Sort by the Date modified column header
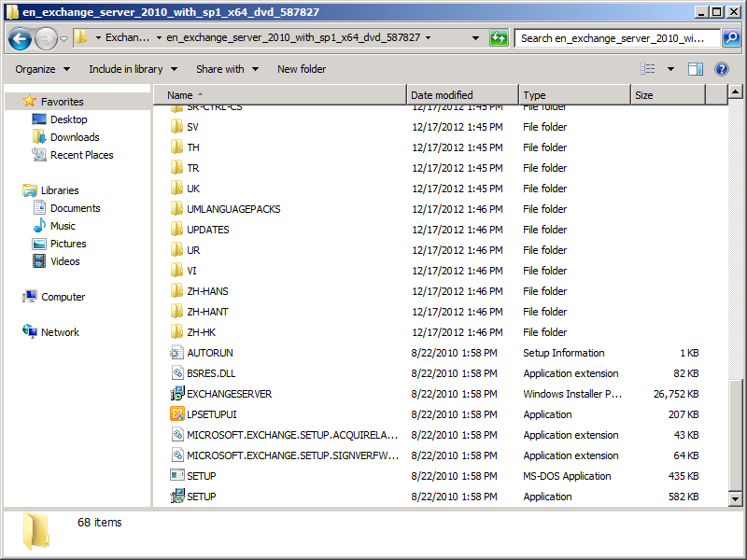This screenshot has width=747, height=560. point(462,95)
